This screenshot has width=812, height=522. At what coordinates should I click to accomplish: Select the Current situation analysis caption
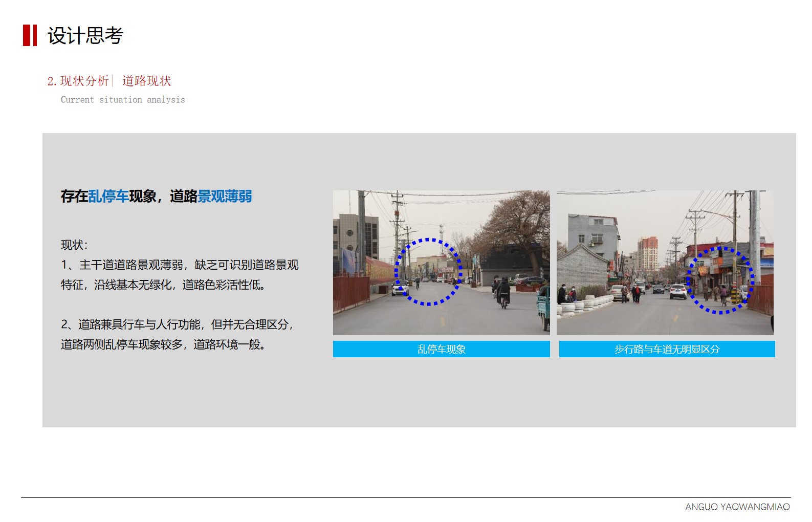coord(123,100)
